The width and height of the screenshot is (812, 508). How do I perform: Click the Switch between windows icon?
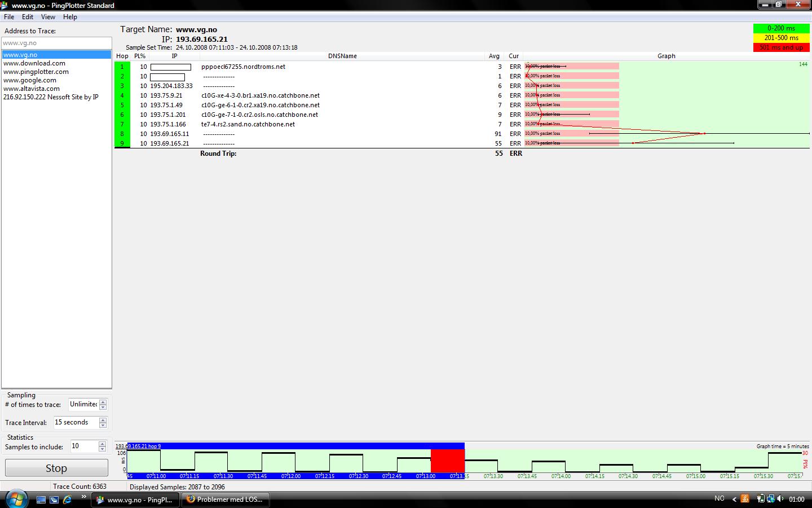54,500
